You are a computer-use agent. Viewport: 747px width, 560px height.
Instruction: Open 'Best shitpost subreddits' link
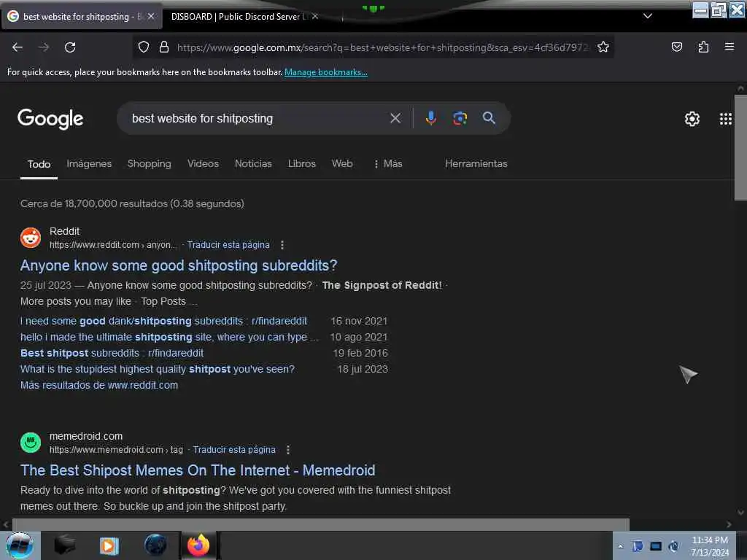click(x=112, y=354)
